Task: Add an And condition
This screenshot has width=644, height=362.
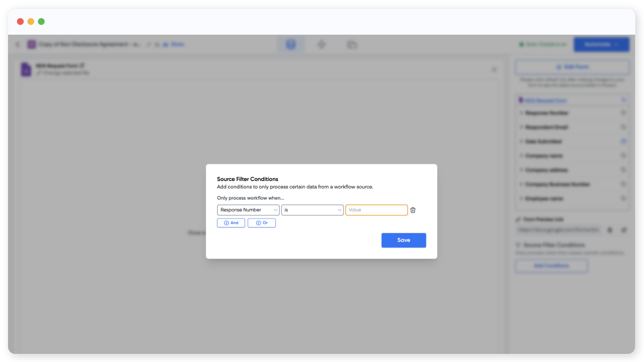Action: 231,223
